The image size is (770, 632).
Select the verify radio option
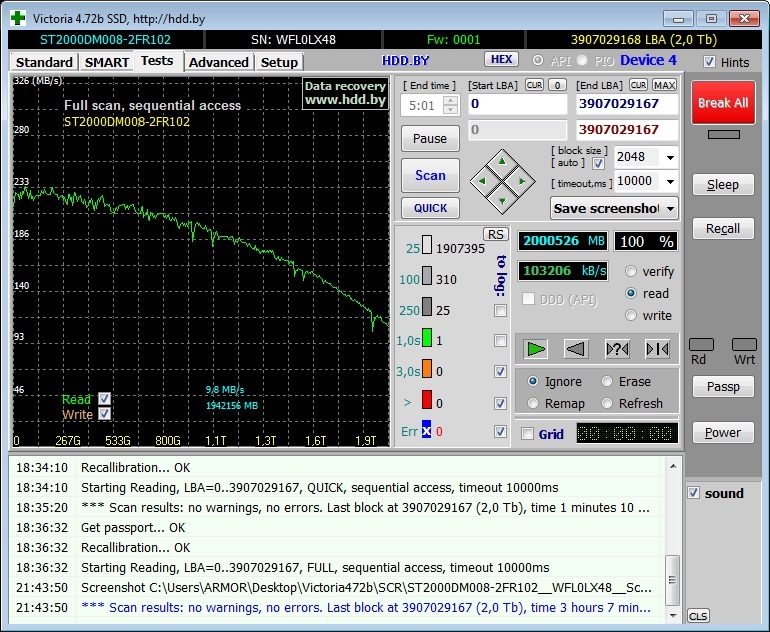tap(631, 271)
